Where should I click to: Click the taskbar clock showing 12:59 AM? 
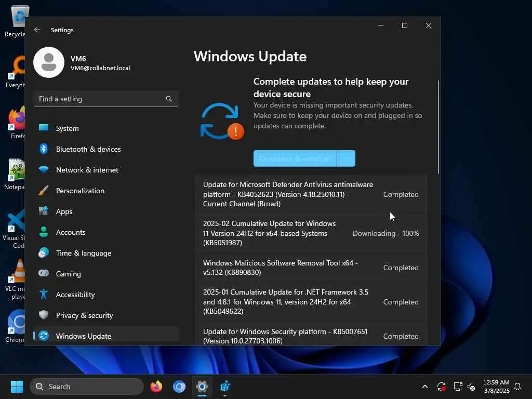click(496, 387)
